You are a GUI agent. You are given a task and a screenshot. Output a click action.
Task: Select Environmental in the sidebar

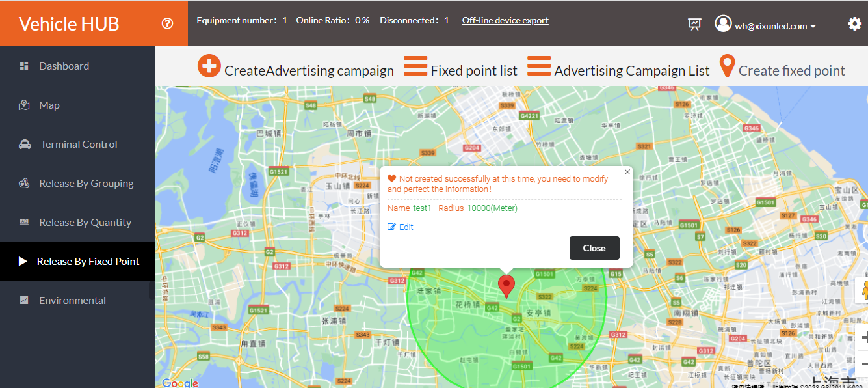click(72, 300)
